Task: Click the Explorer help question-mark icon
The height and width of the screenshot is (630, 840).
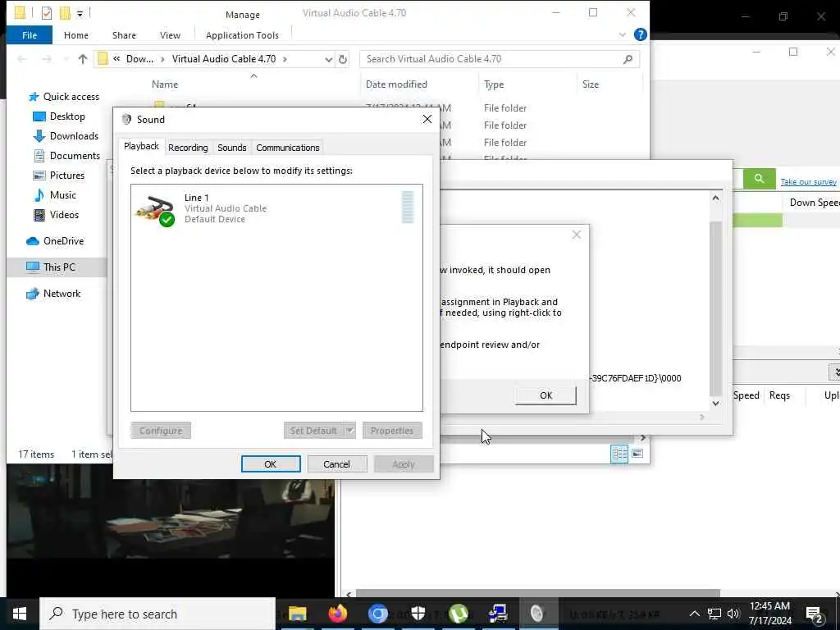Action: pyautogui.click(x=640, y=34)
